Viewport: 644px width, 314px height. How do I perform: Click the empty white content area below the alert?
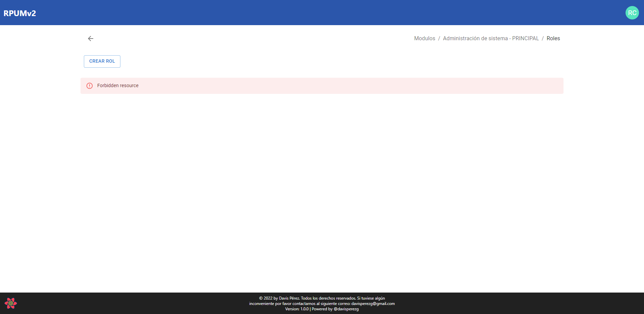[322, 191]
